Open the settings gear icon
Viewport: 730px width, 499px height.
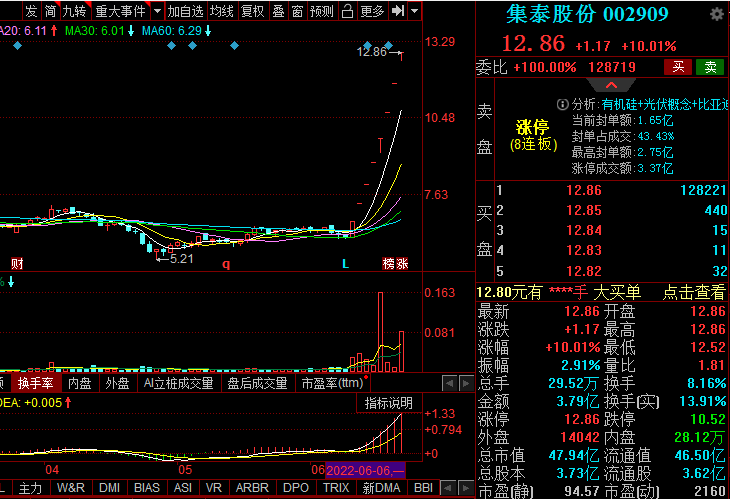(x=716, y=14)
